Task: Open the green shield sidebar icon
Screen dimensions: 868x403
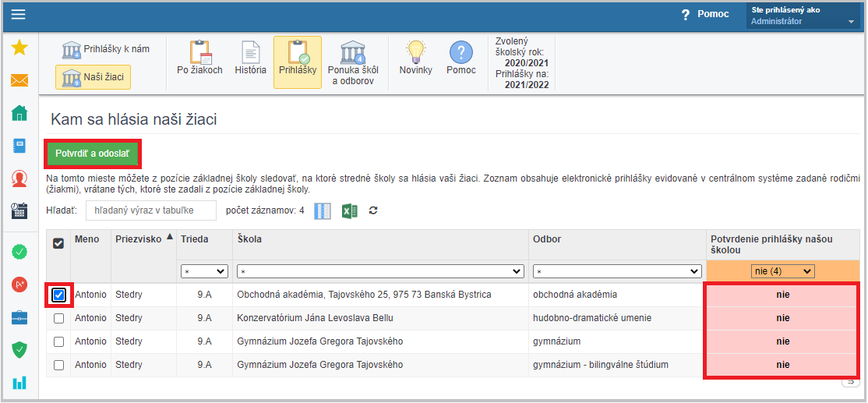Action: [x=19, y=349]
